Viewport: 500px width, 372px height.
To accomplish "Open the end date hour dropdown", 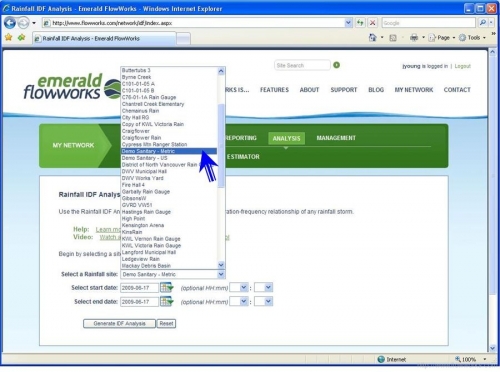I will pos(239,301).
